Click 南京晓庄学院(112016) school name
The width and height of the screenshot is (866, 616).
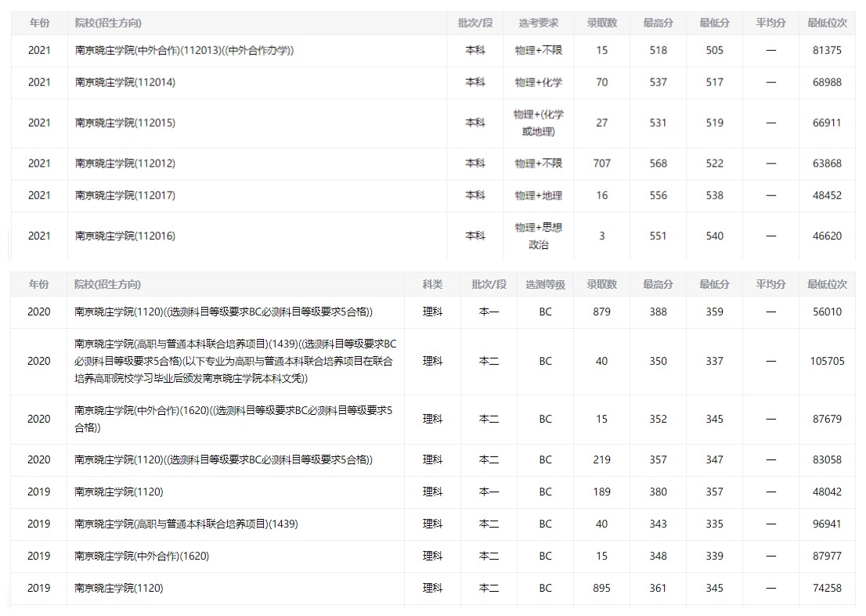[x=125, y=236]
